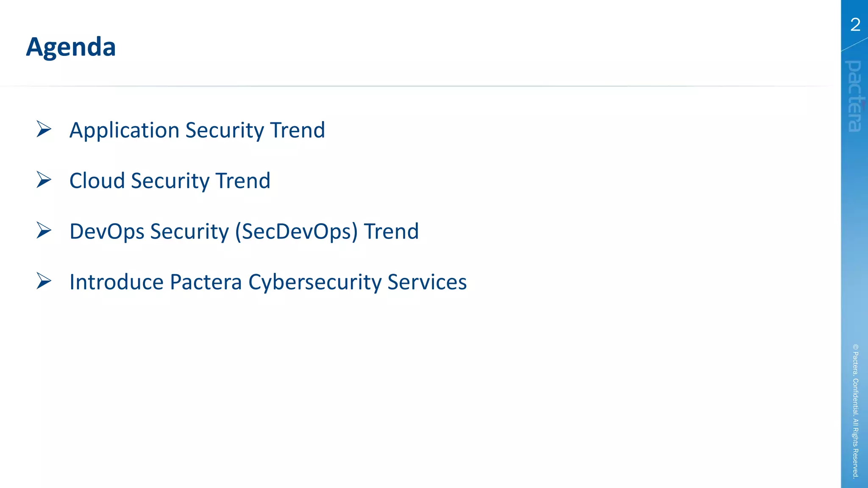Click the word Cybersecurity in last bullet

(314, 283)
